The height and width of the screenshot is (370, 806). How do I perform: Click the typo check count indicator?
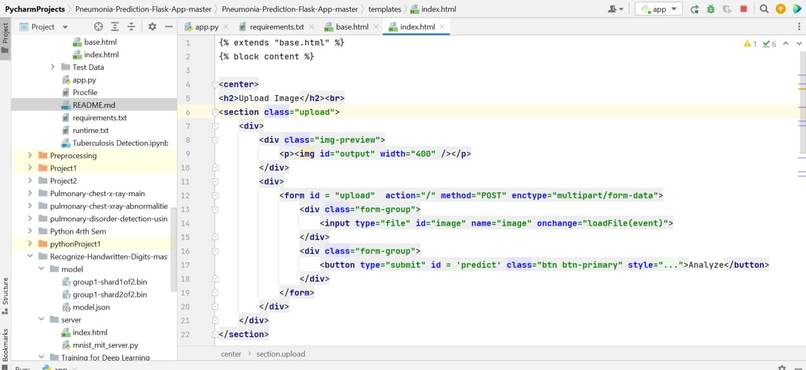770,44
